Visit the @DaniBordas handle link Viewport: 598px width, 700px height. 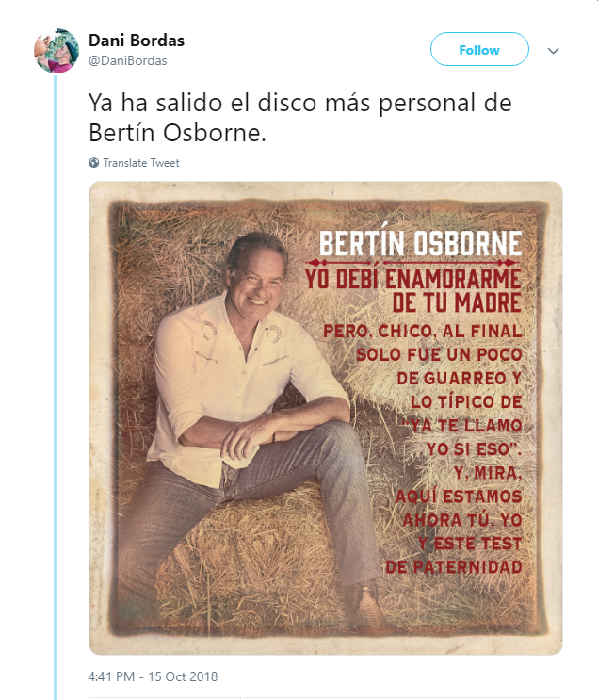(128, 60)
